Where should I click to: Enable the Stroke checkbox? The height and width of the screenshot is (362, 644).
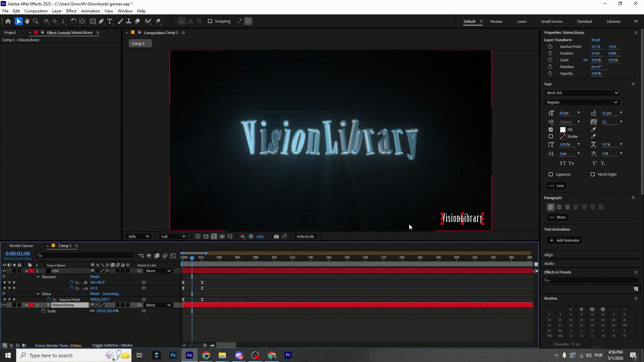tap(551, 136)
